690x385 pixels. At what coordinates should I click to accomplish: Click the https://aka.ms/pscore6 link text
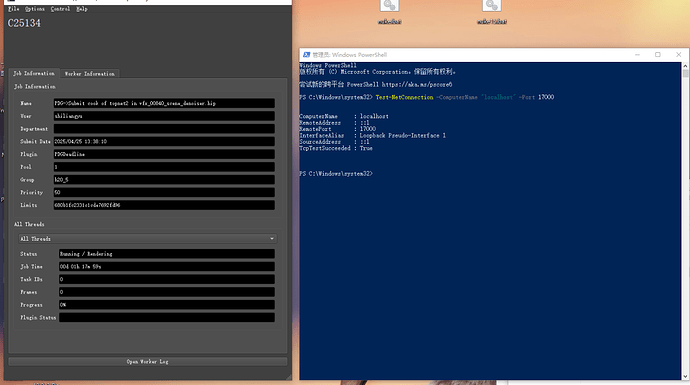click(417, 84)
